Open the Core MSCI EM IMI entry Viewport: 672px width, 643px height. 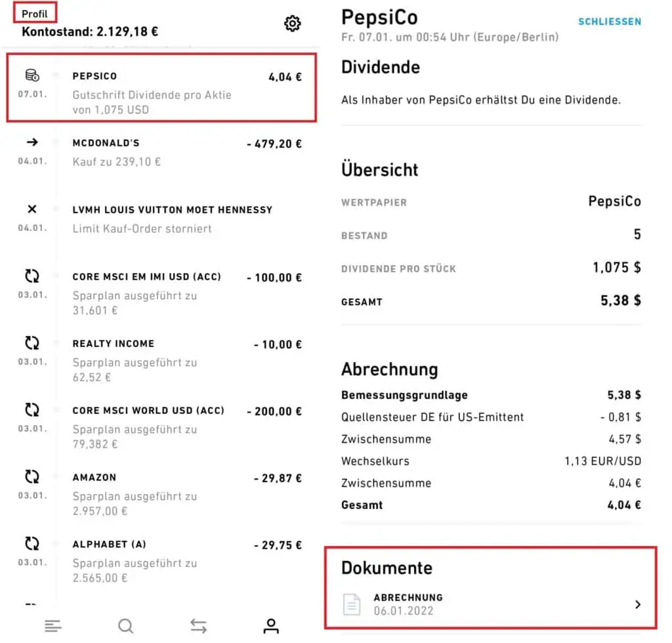(161, 293)
